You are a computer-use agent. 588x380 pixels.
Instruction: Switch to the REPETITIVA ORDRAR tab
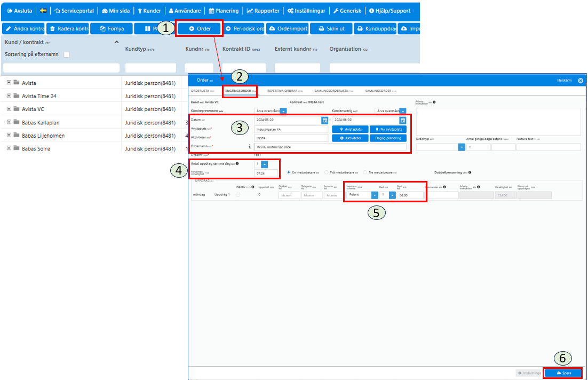(284, 91)
